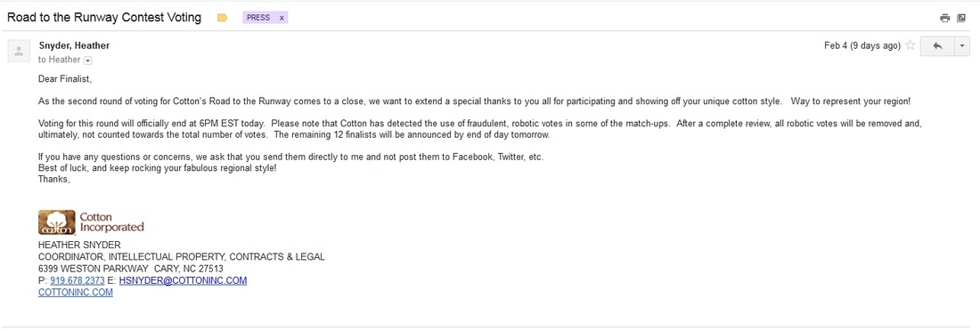980x331 pixels.
Task: Toggle the yellow importance marker
Action: (x=222, y=18)
